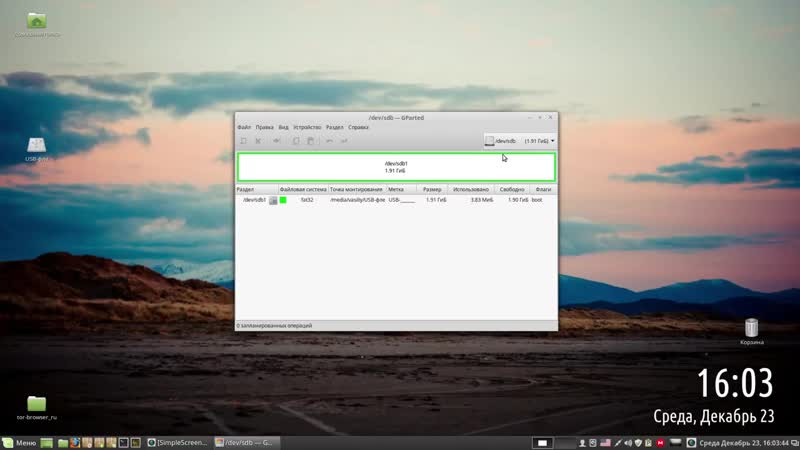
Task: Click the removable drives icon in tray
Action: pos(592,443)
